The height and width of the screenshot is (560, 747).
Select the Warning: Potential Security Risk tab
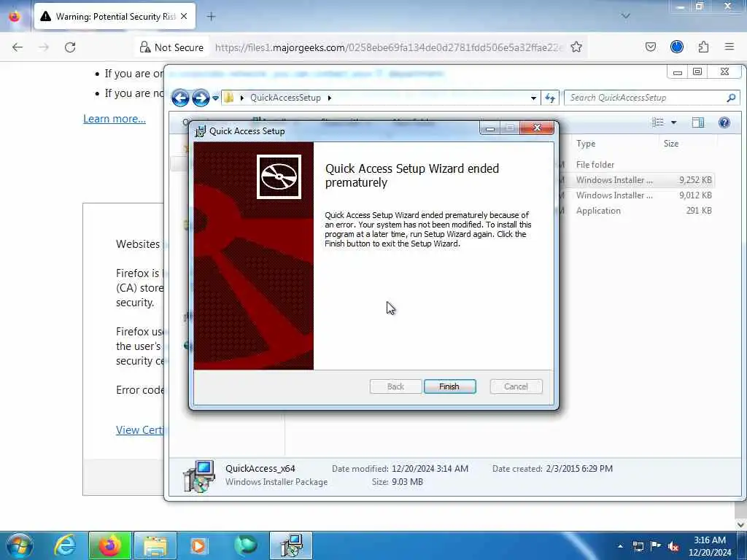[x=115, y=16]
